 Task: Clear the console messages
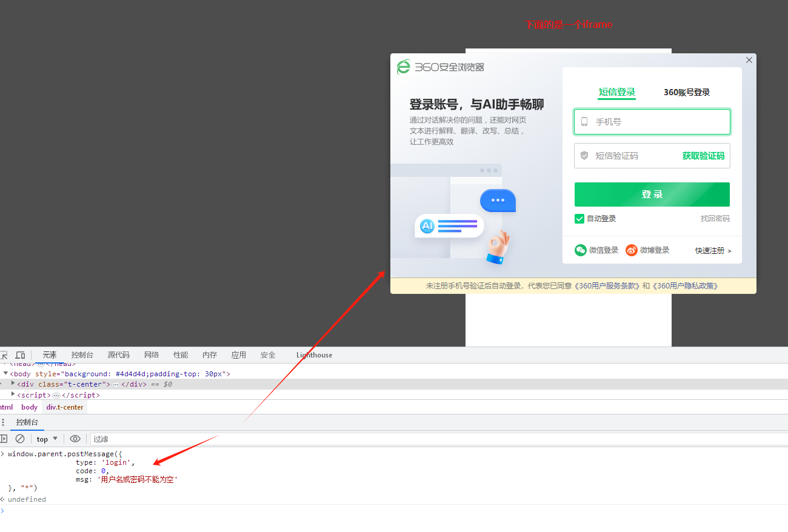point(20,438)
